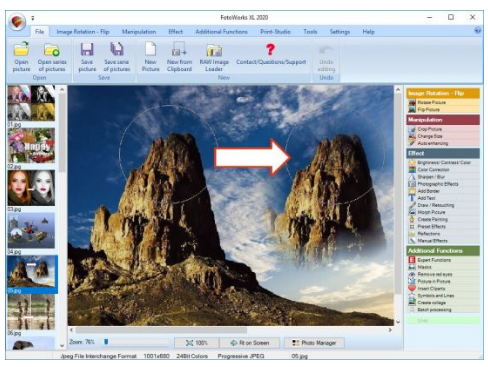
Task: Collapse the Manipulation side panel header
Action: [443, 120]
